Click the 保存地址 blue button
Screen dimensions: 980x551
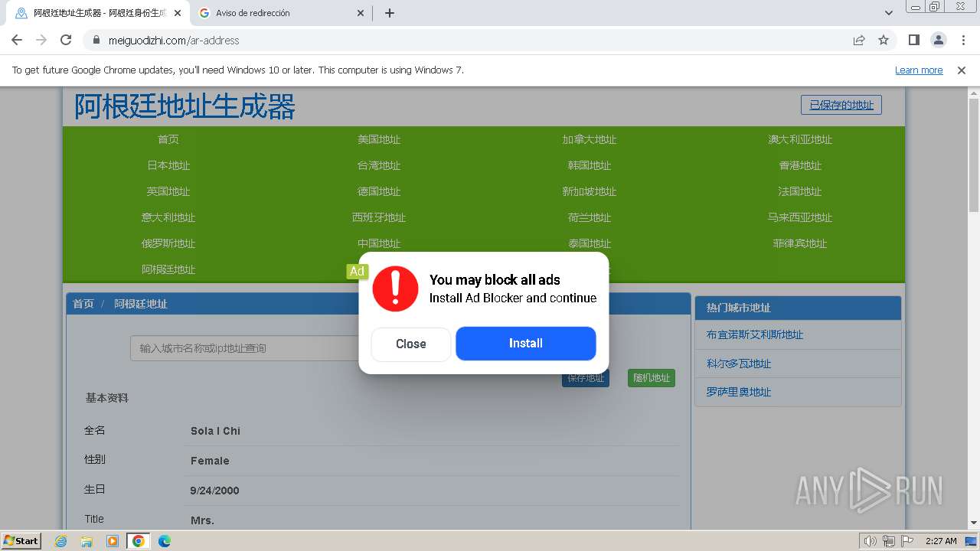tap(586, 379)
